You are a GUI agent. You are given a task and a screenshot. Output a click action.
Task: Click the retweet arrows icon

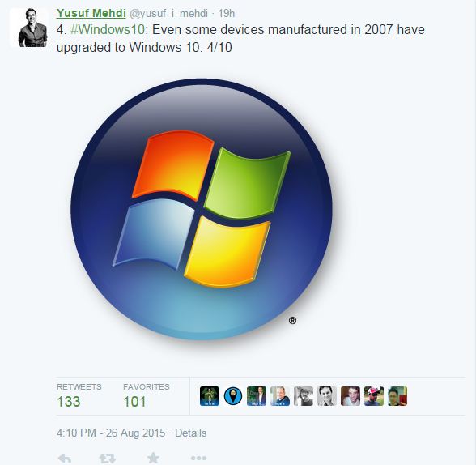point(108,458)
